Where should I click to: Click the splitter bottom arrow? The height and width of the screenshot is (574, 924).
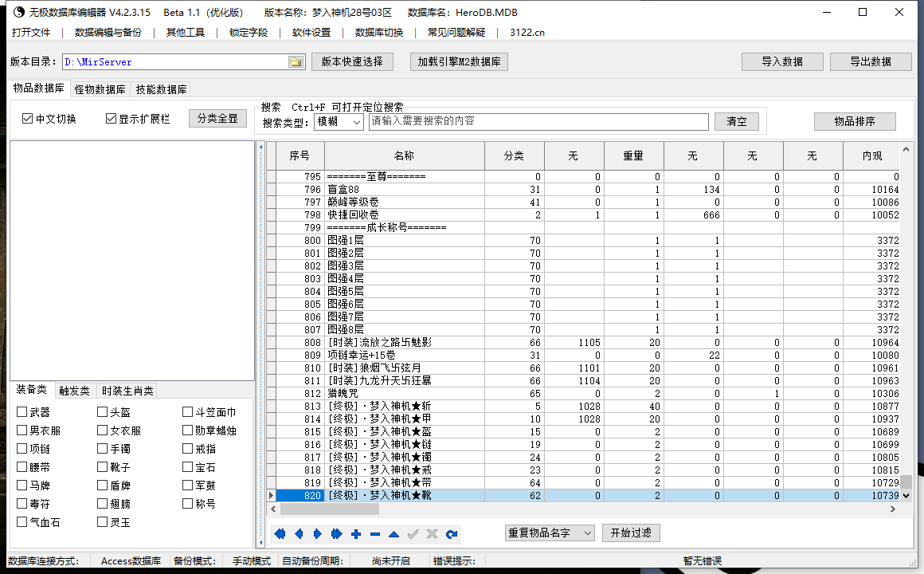tap(261, 541)
